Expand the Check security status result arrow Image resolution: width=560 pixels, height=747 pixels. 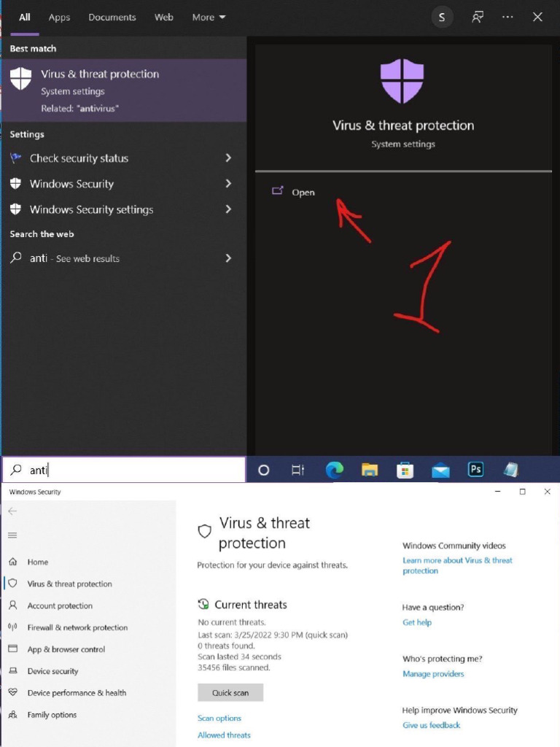228,158
